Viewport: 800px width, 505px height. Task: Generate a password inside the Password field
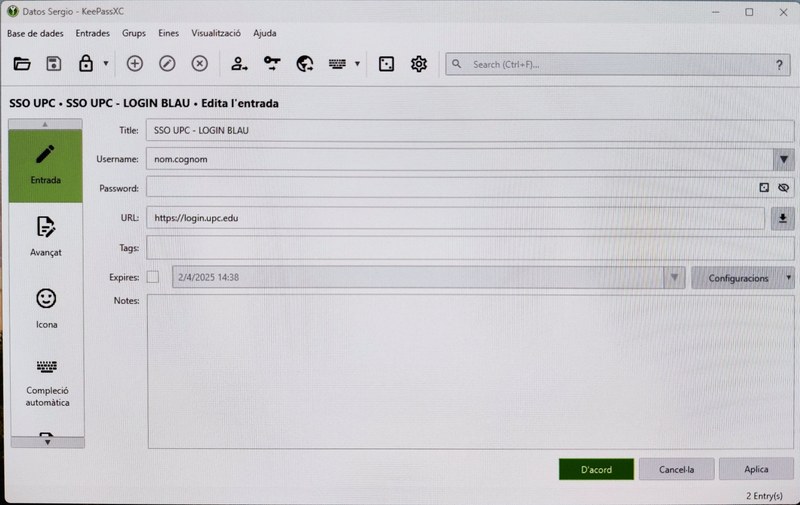764,187
